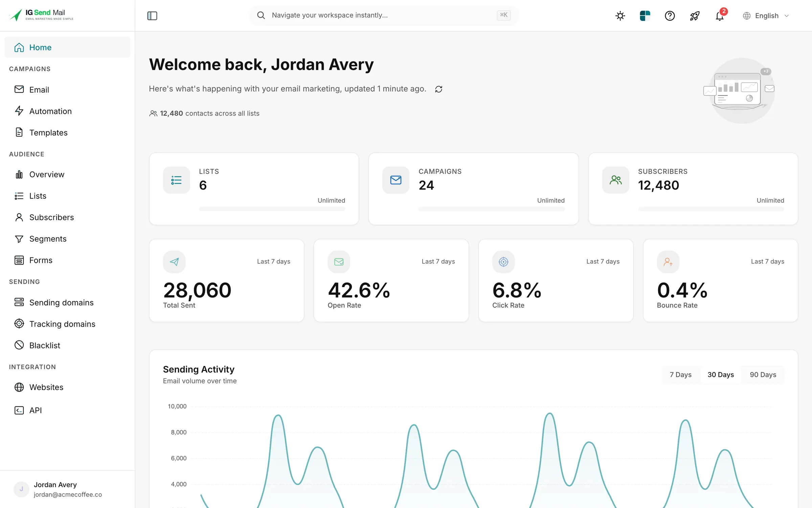Viewport: 812px width, 508px height.
Task: Focus the workspace navigation search field
Action: (x=384, y=15)
